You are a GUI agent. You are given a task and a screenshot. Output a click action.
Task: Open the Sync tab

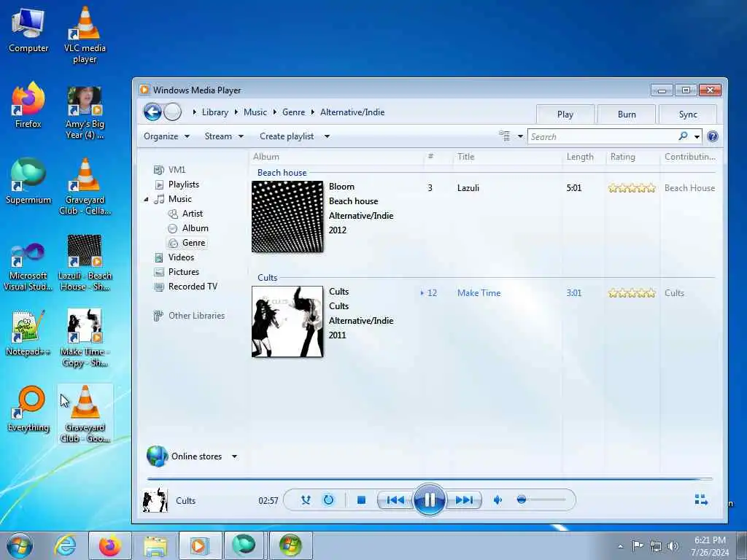tap(687, 114)
